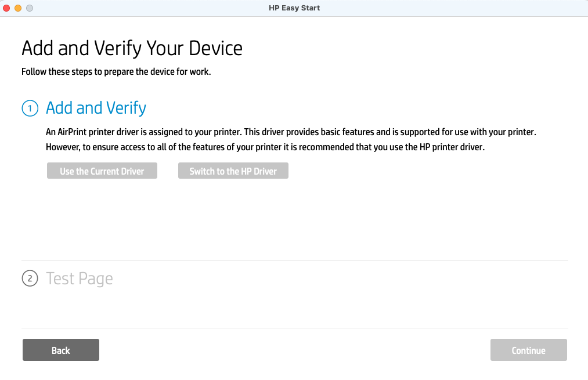The image size is (588, 380).
Task: Go Back to the previous screen
Action: point(61,350)
